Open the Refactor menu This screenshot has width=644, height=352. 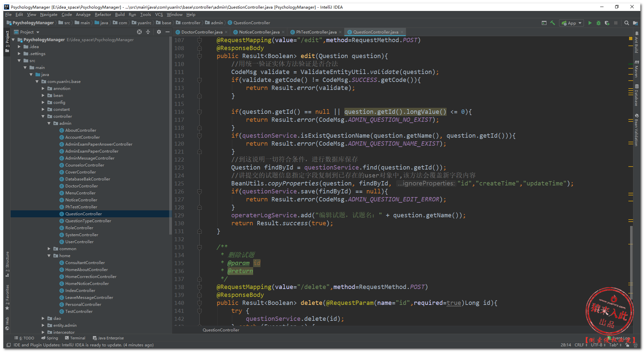click(103, 15)
